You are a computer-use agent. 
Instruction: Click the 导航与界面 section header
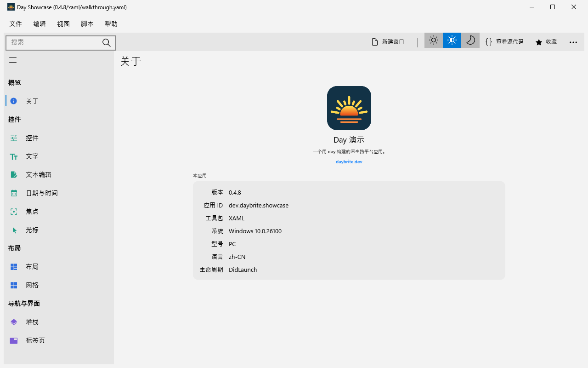coord(24,304)
